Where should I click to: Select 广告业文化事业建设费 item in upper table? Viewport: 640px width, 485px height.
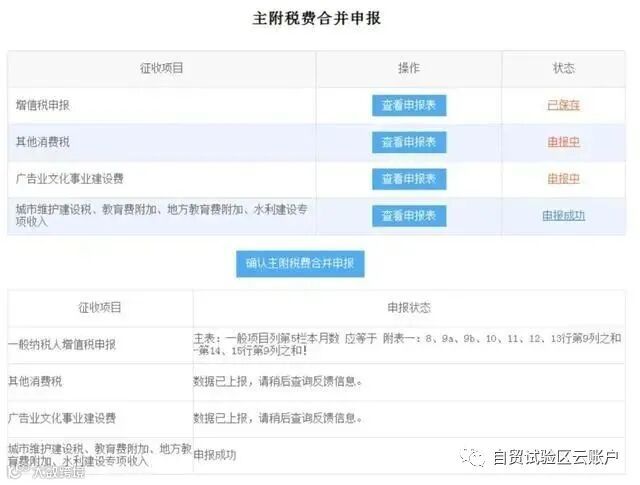69,179
